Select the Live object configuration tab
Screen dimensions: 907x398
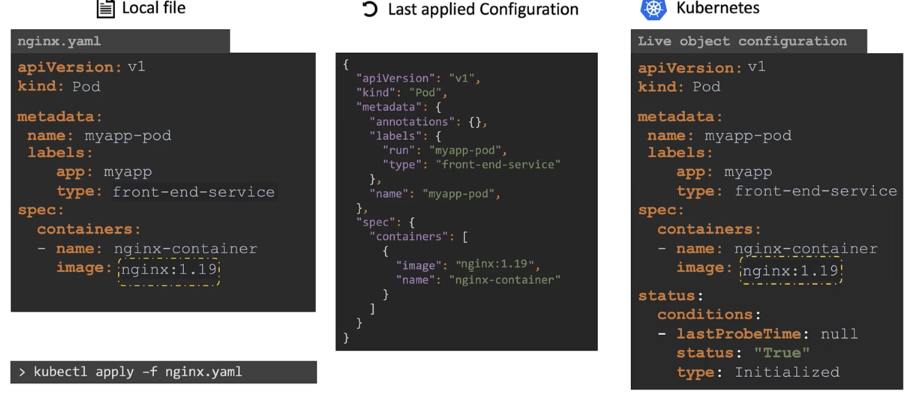pyautogui.click(x=749, y=41)
